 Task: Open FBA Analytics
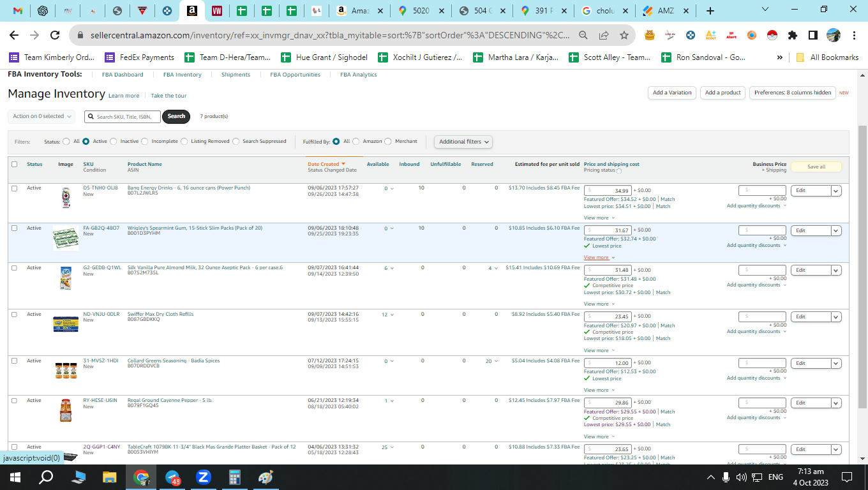(359, 75)
